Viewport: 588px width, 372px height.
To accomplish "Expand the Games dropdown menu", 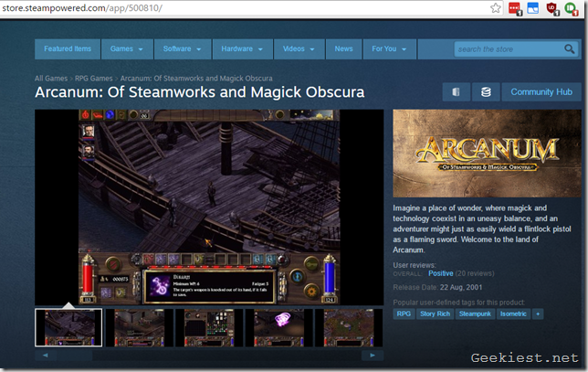I will point(126,48).
